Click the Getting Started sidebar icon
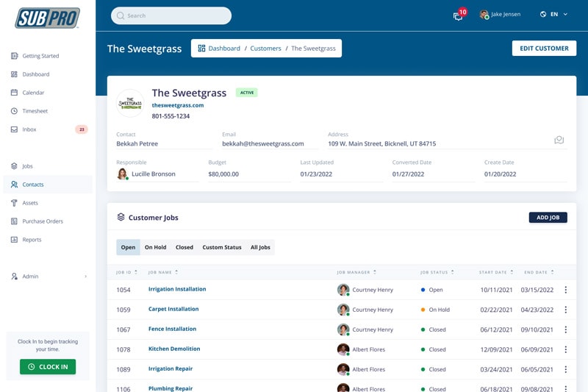Screen dimensions: 588x392 click(x=14, y=56)
